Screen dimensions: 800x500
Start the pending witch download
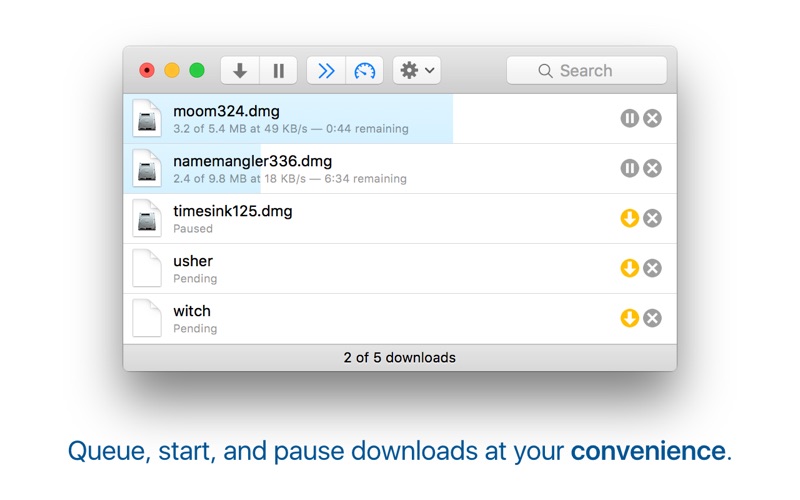coord(630,318)
